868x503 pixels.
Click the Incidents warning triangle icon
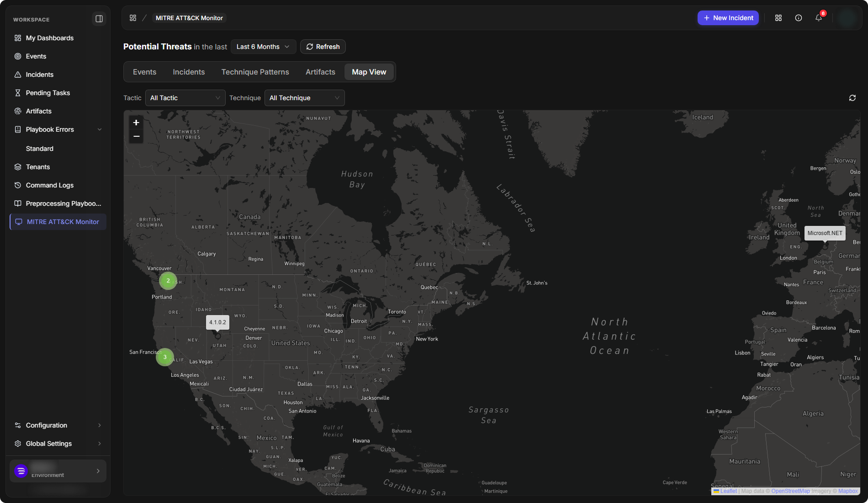(18, 75)
